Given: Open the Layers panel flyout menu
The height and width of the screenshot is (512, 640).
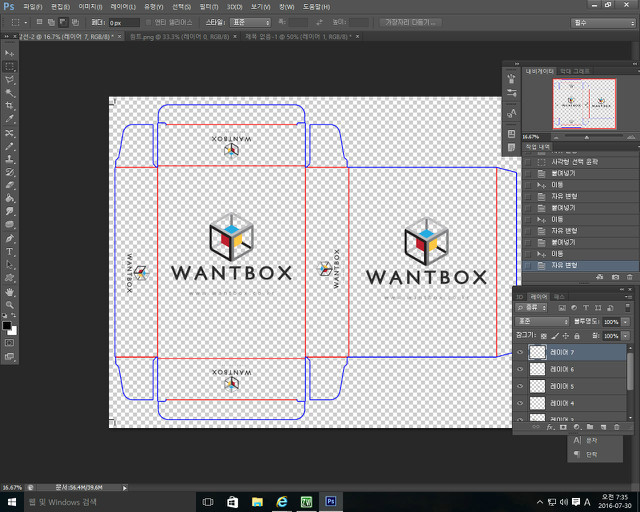Looking at the screenshot, I should click(629, 297).
